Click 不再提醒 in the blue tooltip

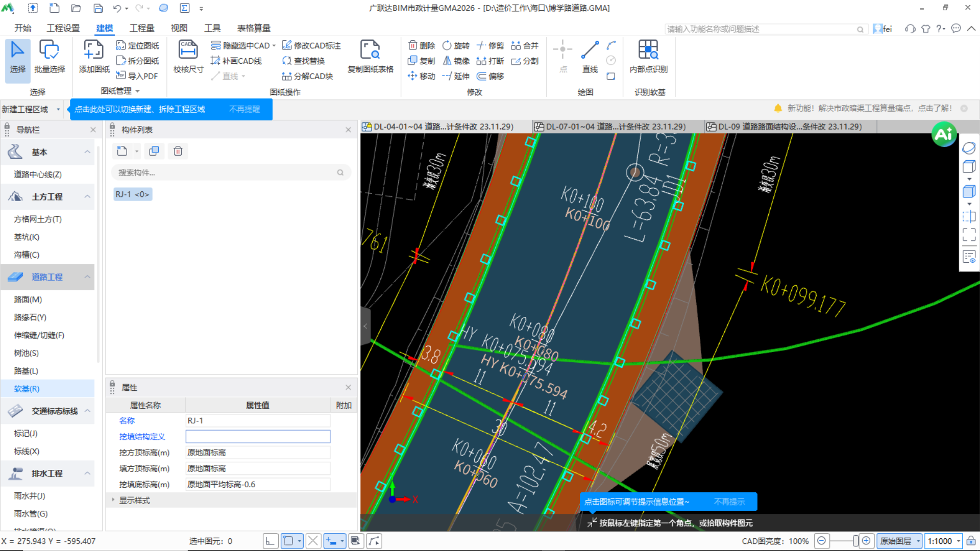tap(244, 109)
